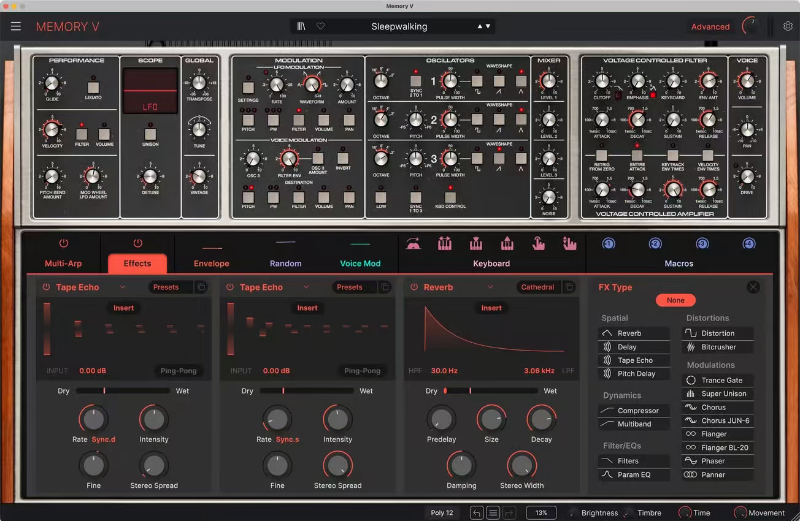This screenshot has width=800, height=521.
Task: Copy Reverb settings icon
Action: point(569,287)
